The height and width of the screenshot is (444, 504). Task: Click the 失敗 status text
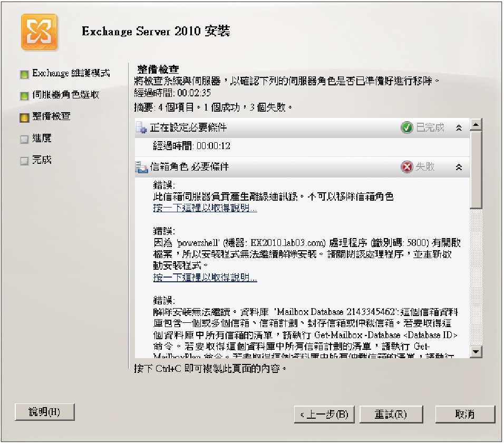(425, 166)
